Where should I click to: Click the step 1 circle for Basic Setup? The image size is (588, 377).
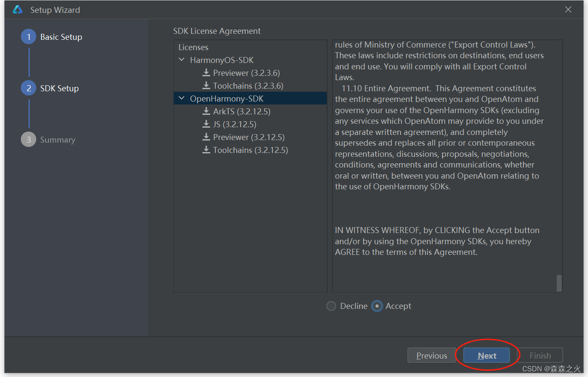[x=29, y=37]
